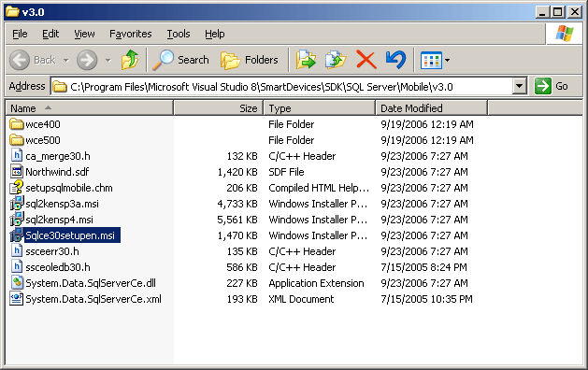Click the blue Undo arrow icon

396,60
